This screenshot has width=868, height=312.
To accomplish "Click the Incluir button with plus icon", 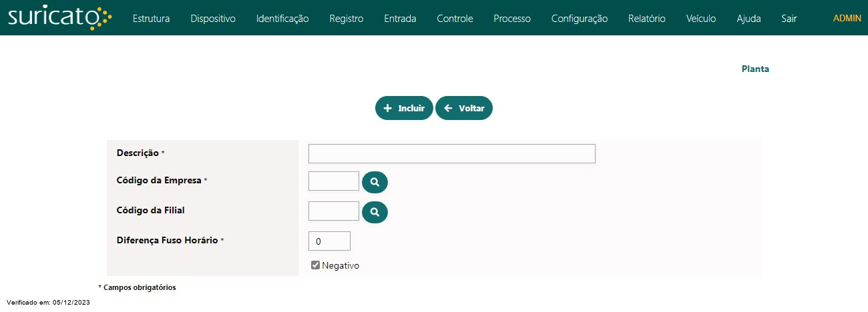I will click(404, 108).
